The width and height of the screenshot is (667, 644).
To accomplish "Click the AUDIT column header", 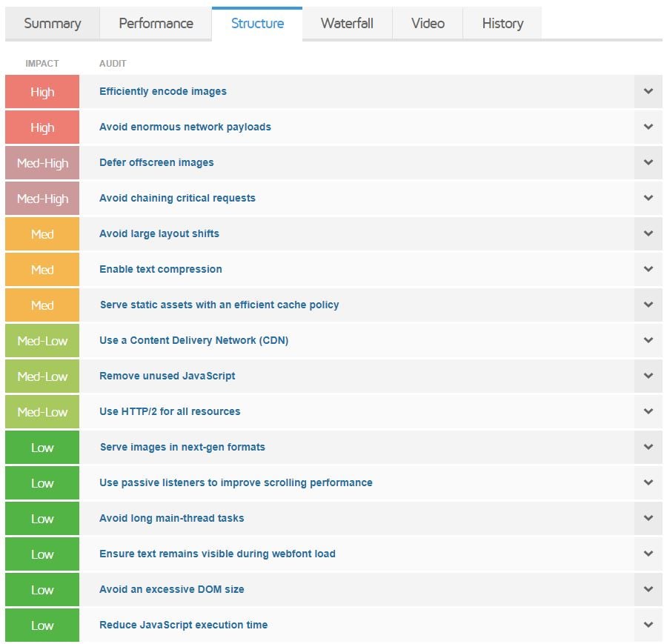I will pyautogui.click(x=113, y=64).
